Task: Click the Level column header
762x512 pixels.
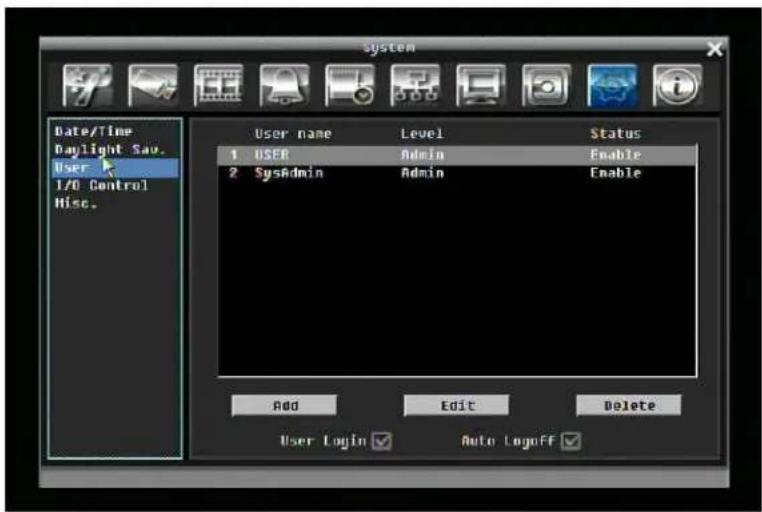Action: 422,134
